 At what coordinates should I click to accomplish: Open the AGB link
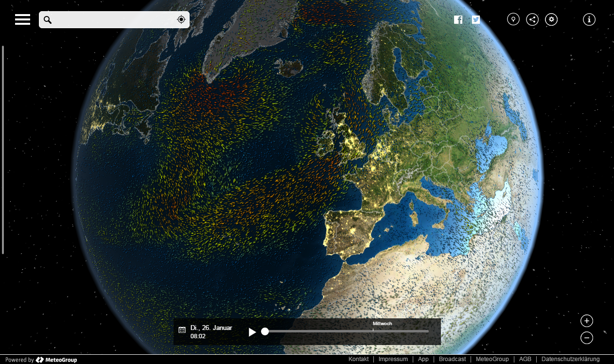(525, 359)
